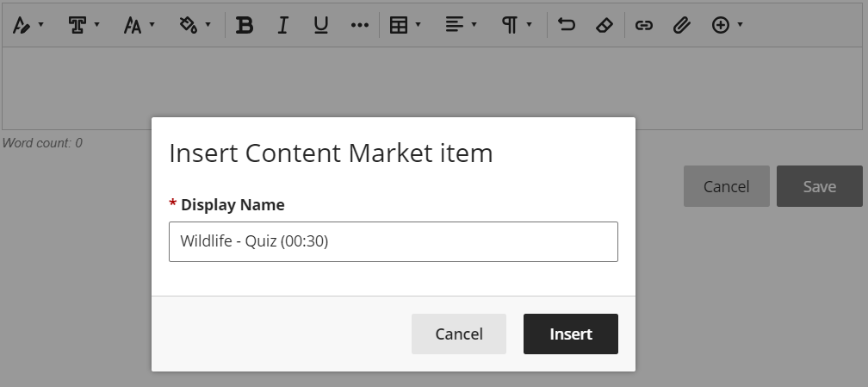Open the text style pen dropdown
Viewport: 868px width, 387px height.
coord(28,25)
